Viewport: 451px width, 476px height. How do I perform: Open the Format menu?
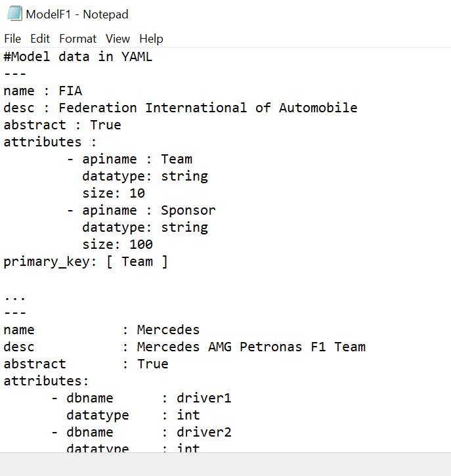click(77, 39)
